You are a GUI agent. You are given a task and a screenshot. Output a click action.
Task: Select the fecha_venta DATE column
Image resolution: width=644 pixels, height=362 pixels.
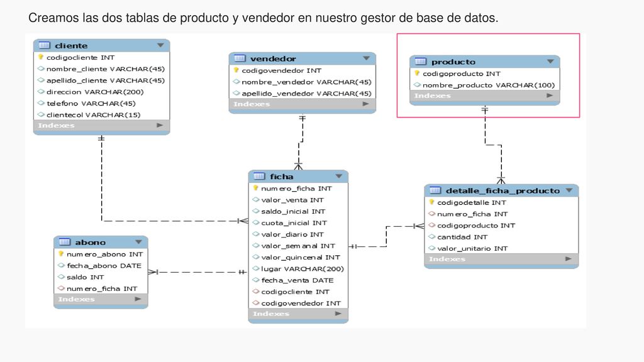coord(298,280)
